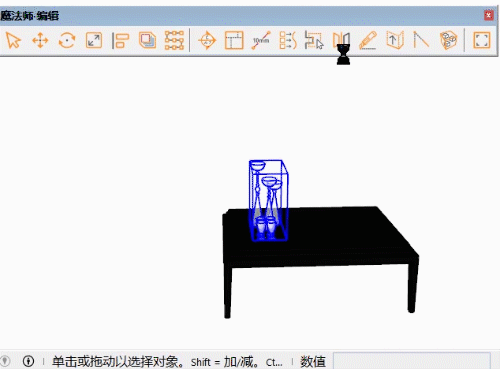500x369 pixels.
Task: Choose the circular Rotate tool
Action: point(67,41)
